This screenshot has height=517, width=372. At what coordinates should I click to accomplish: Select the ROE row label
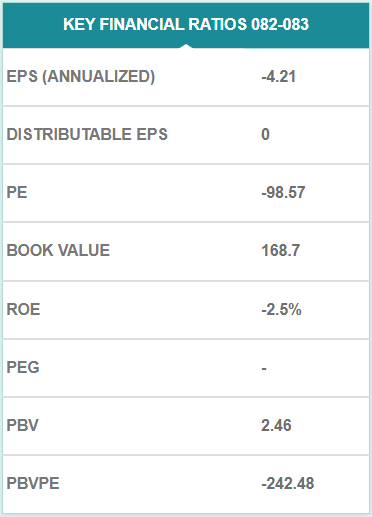pyautogui.click(x=23, y=309)
